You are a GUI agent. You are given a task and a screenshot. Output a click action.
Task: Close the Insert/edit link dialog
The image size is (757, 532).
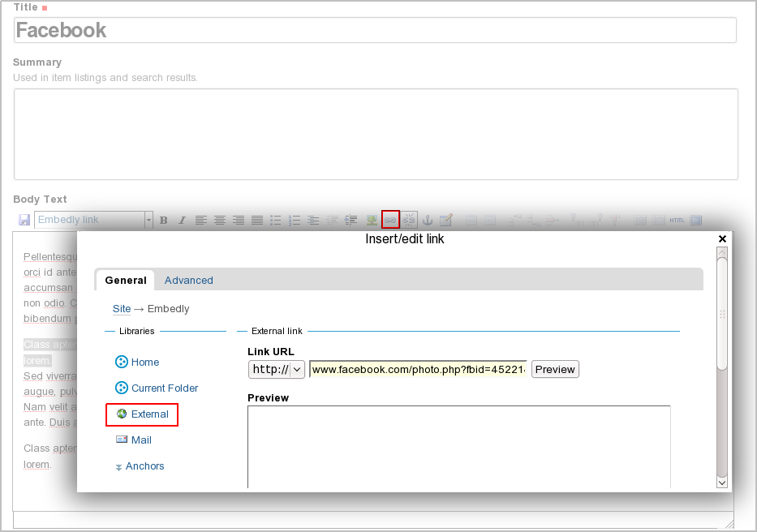tap(722, 239)
